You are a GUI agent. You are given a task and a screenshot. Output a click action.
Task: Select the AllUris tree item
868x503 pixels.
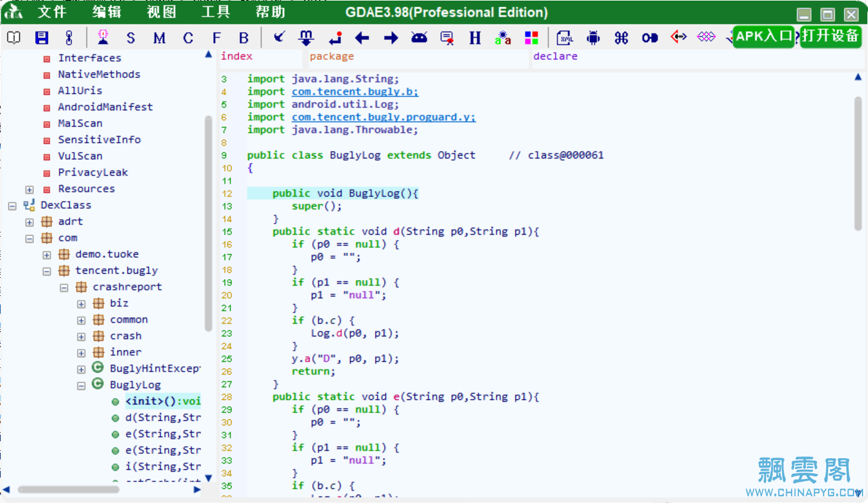80,91
